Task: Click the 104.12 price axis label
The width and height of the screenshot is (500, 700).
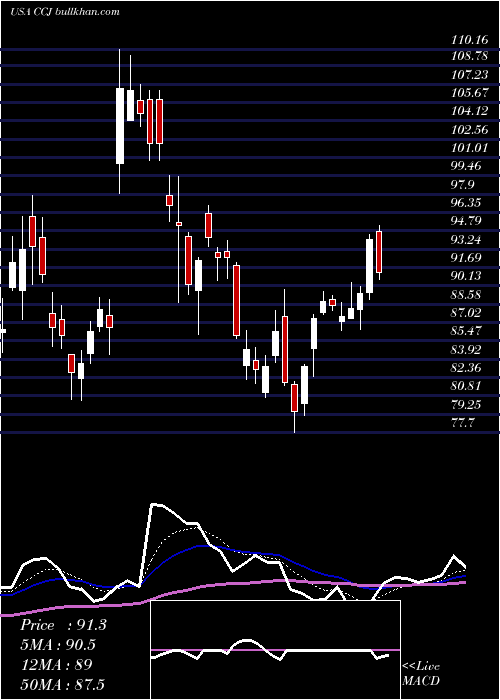Action: (x=470, y=111)
